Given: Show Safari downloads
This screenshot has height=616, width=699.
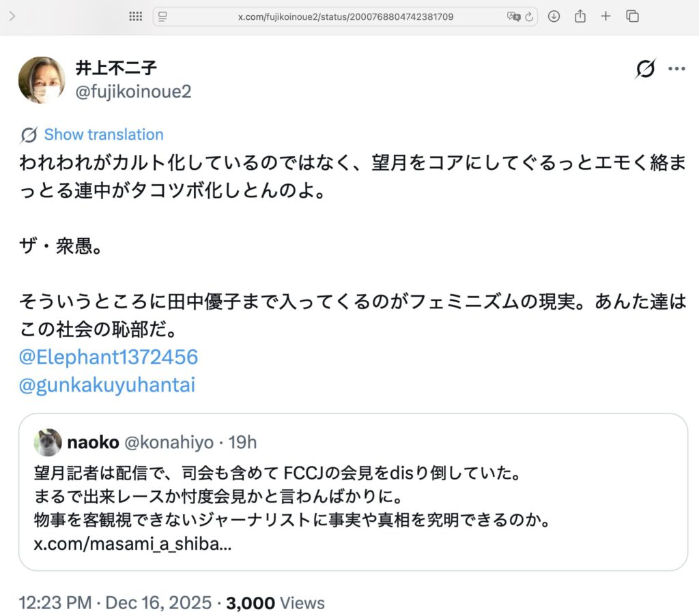Looking at the screenshot, I should [x=554, y=16].
